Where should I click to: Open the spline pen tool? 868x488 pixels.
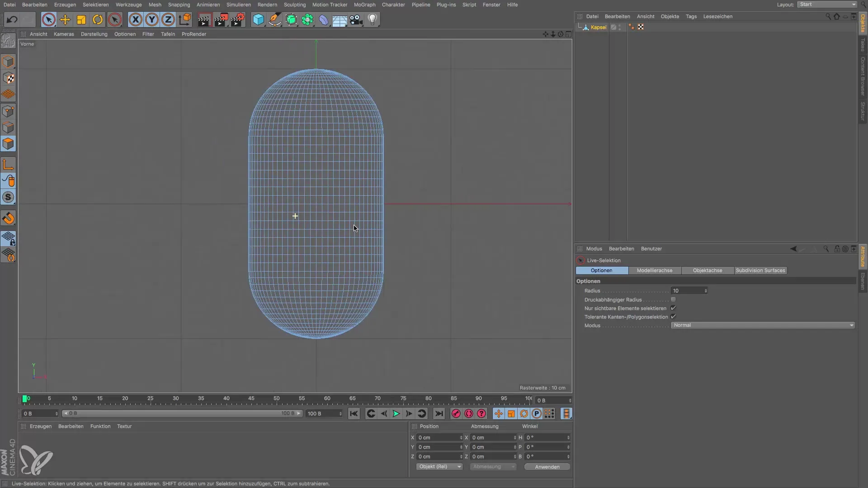274,19
